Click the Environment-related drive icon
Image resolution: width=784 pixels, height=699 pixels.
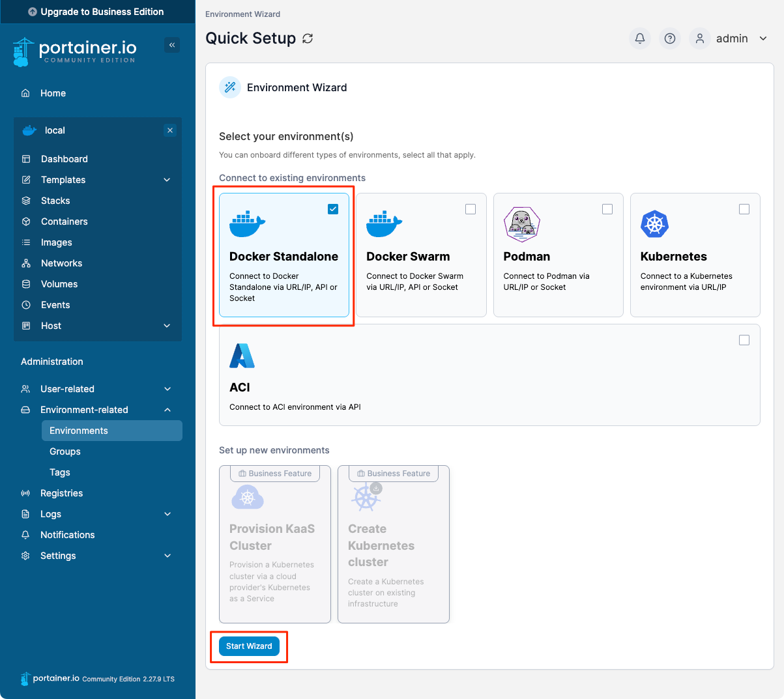coord(25,410)
